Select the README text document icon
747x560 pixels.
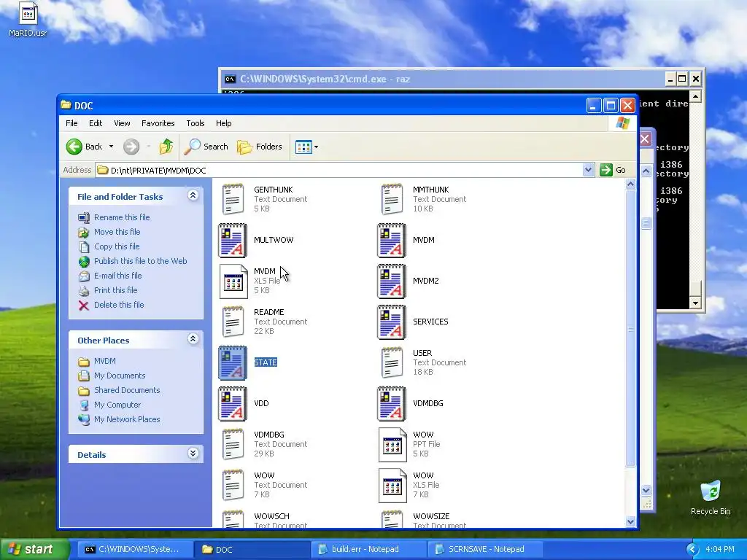point(233,322)
